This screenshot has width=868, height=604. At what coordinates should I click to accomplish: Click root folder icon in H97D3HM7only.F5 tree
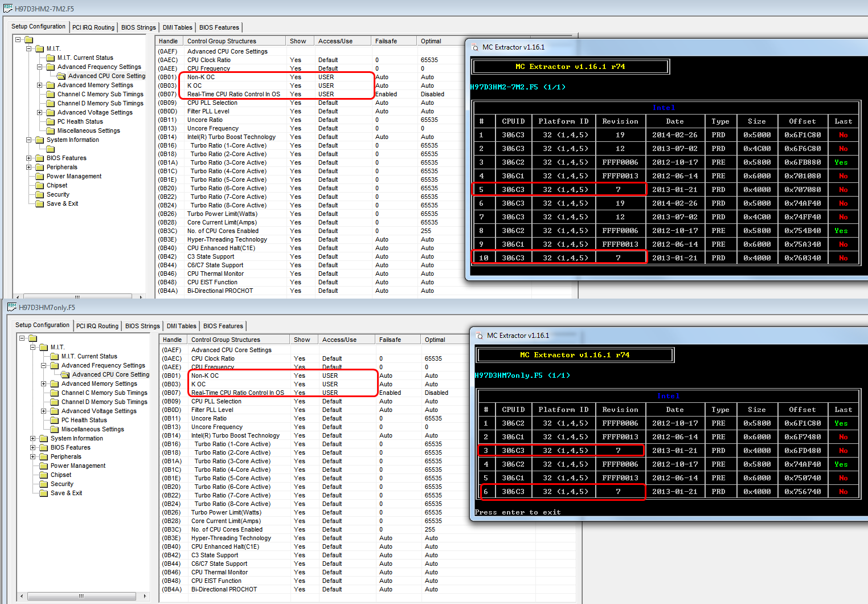(33, 338)
